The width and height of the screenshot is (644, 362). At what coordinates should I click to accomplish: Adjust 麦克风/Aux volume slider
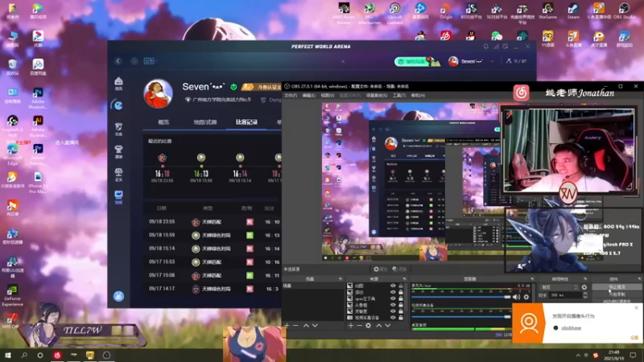click(x=460, y=297)
